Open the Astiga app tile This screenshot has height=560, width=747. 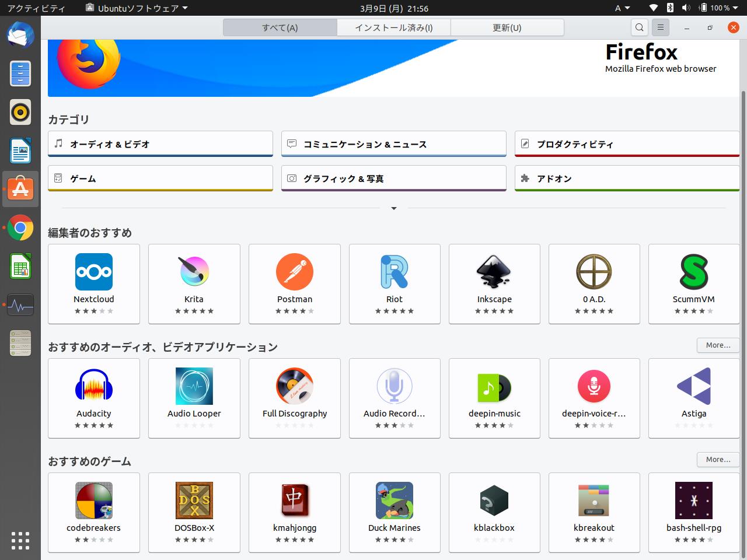694,398
